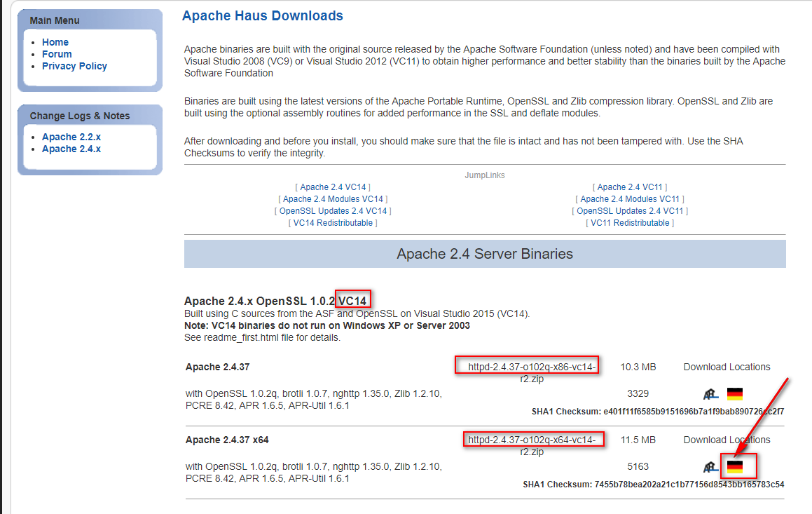The height and width of the screenshot is (514, 812).
Task: Click the 11.5 MB file size
Action: click(x=638, y=440)
